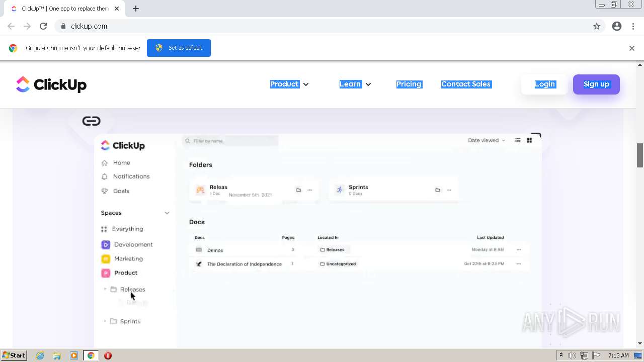Screen dimensions: 644x362
Task: Click the Home icon in demo sidebar
Action: tap(105, 163)
